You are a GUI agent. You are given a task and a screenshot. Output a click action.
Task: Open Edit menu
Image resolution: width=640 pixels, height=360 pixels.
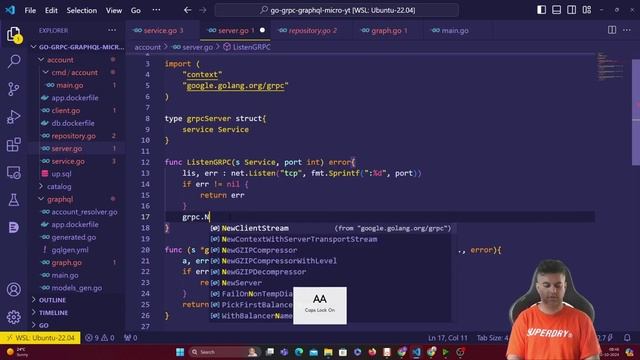[51, 10]
